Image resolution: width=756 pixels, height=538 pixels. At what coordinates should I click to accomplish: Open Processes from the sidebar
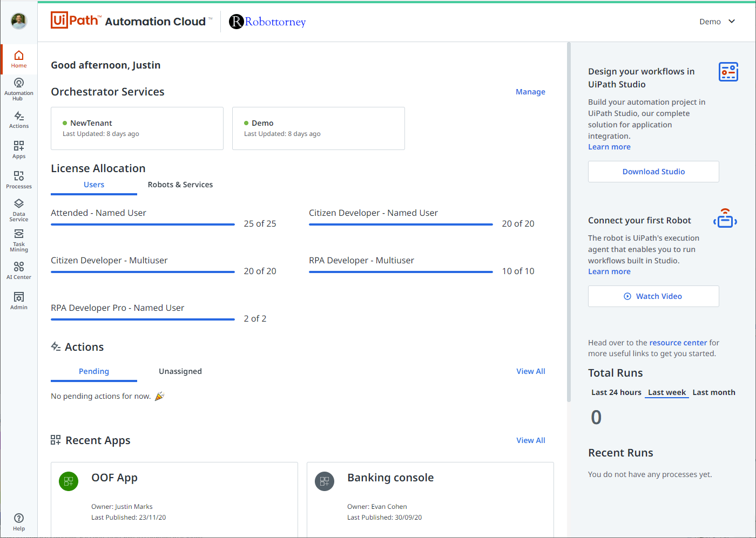tap(19, 180)
